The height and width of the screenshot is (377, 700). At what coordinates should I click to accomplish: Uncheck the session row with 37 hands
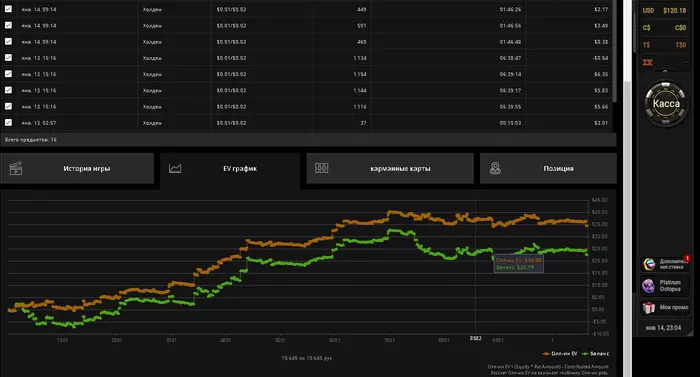click(x=8, y=122)
